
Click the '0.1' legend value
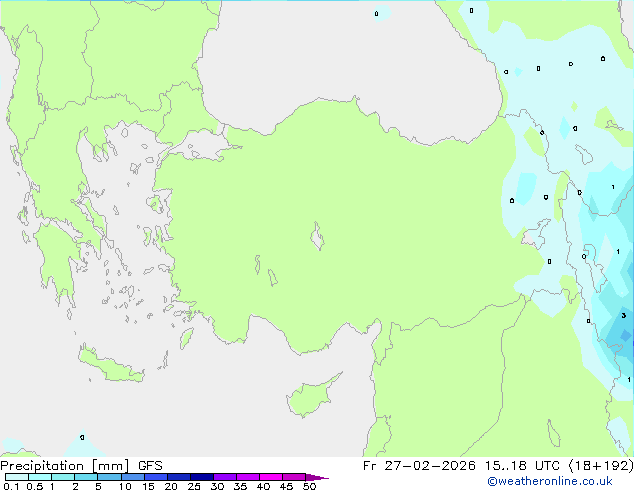coord(11,486)
